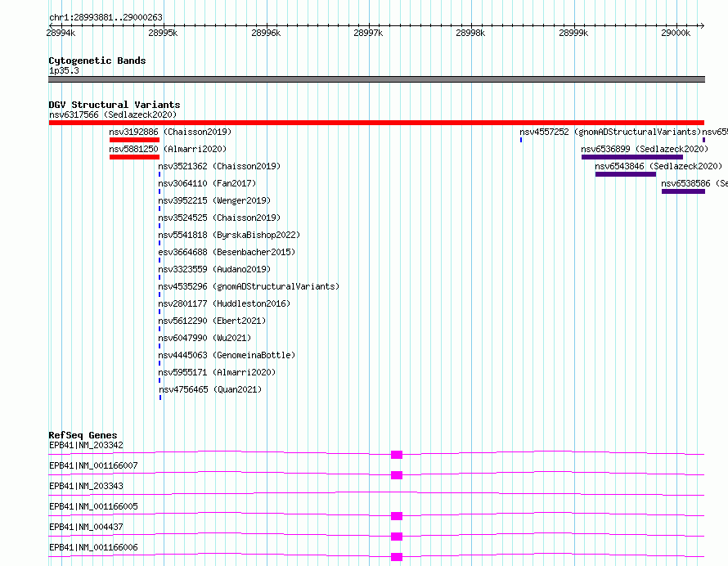This screenshot has height=566, width=728.
Task: Open nsv4535296 (gnomADStructuralVariants) entry
Action: pos(249,286)
